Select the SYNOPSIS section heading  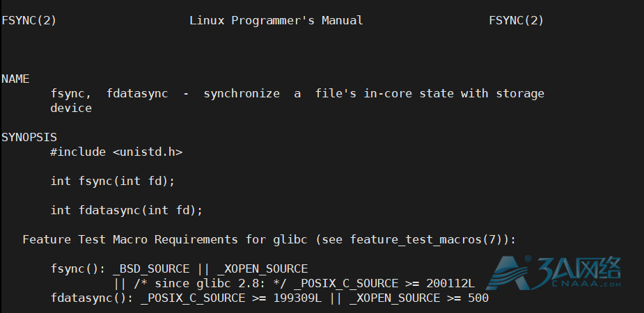[x=29, y=138]
